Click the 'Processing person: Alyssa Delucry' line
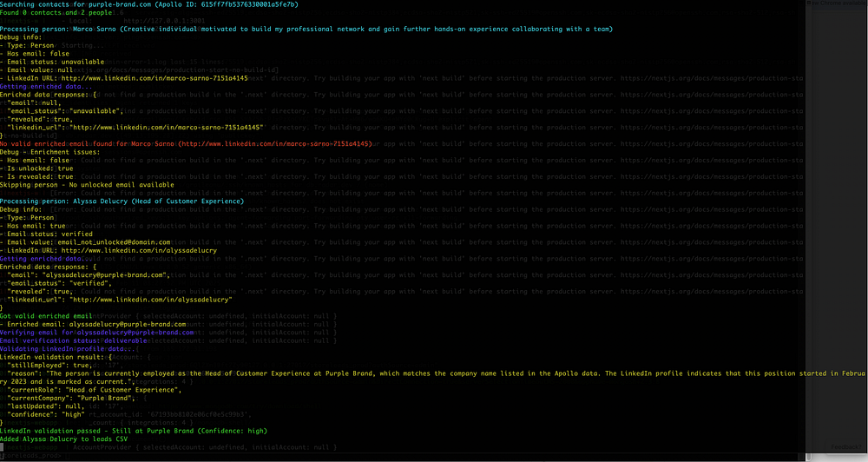 pyautogui.click(x=122, y=201)
